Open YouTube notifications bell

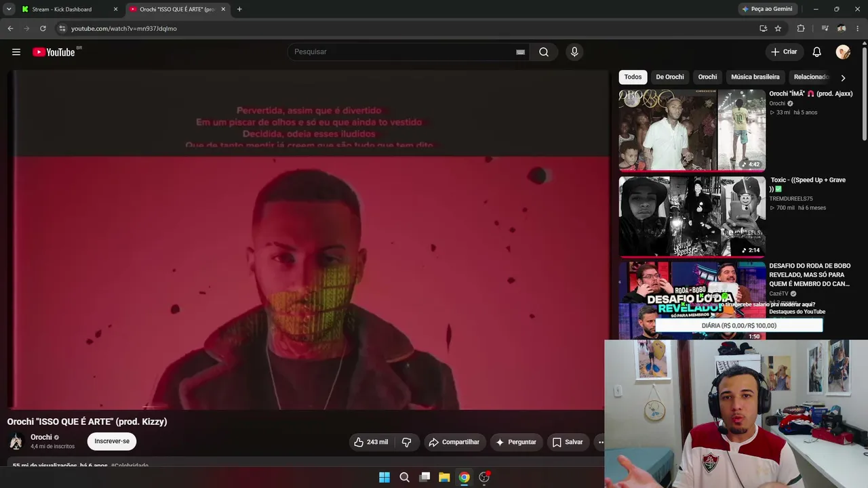(x=817, y=52)
